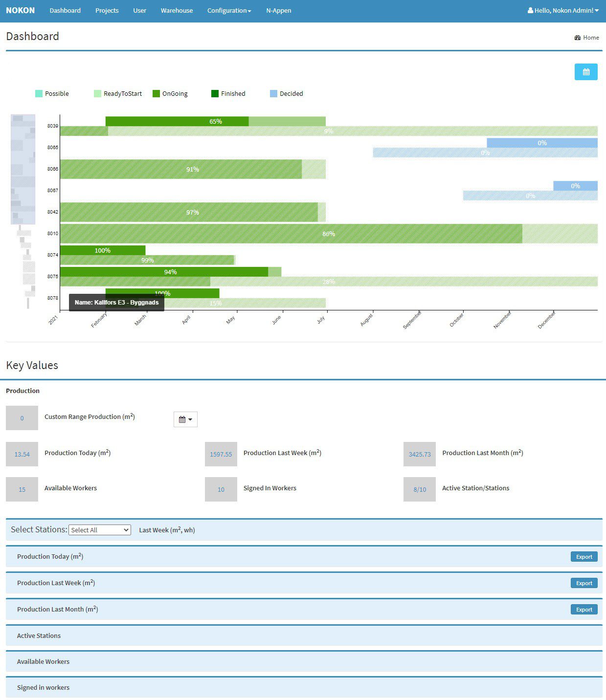Image resolution: width=606 pixels, height=700 pixels.
Task: Export Production Last Week data
Action: (x=584, y=583)
